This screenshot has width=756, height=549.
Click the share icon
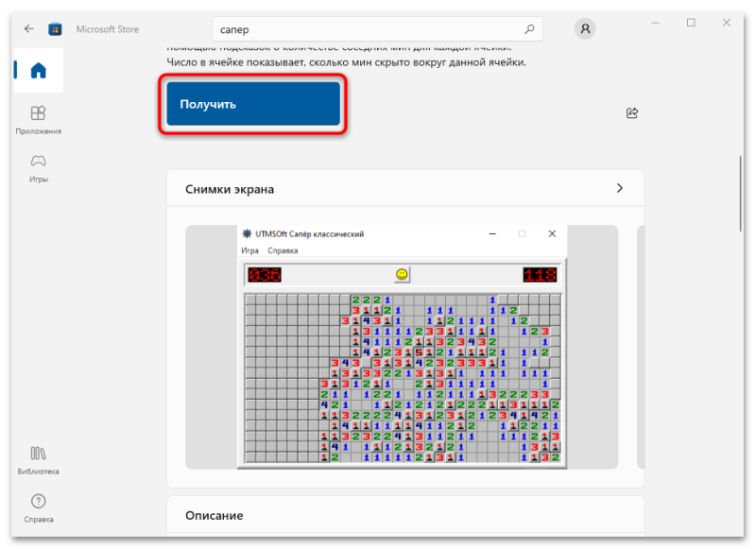632,112
